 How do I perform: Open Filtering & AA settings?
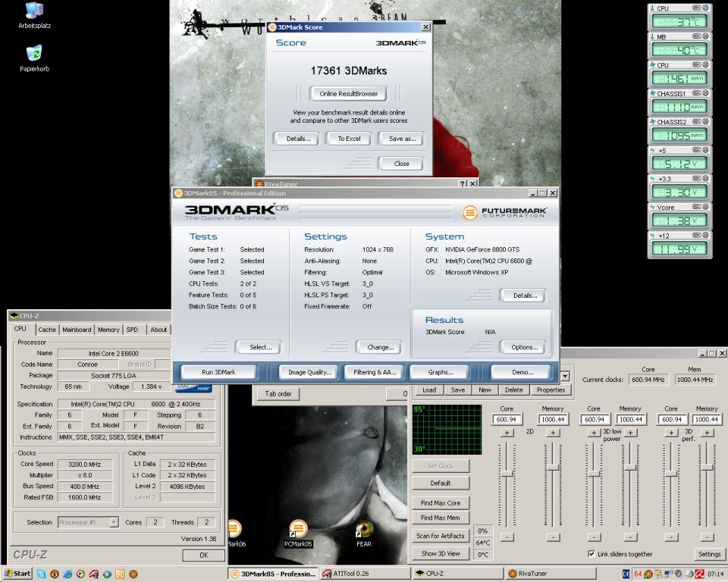click(x=375, y=372)
